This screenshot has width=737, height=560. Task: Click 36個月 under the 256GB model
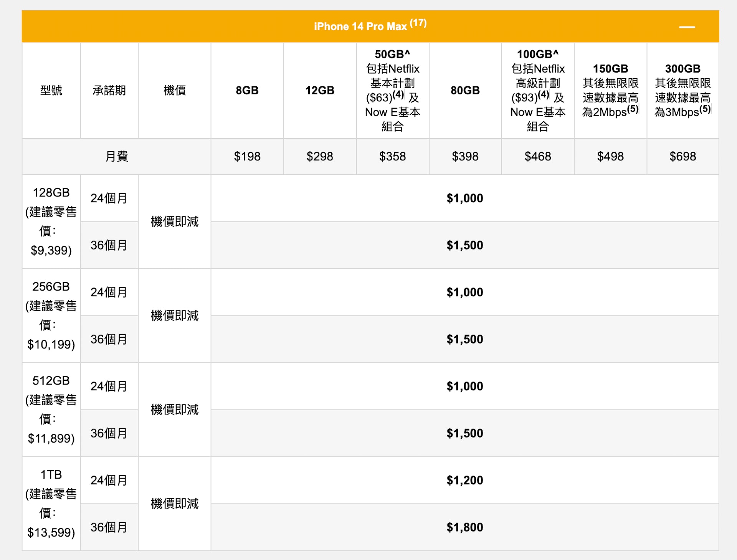pos(109,339)
